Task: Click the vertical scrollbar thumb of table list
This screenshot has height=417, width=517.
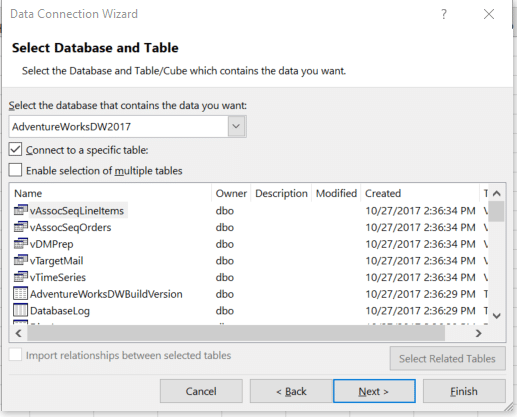Action: [x=497, y=211]
